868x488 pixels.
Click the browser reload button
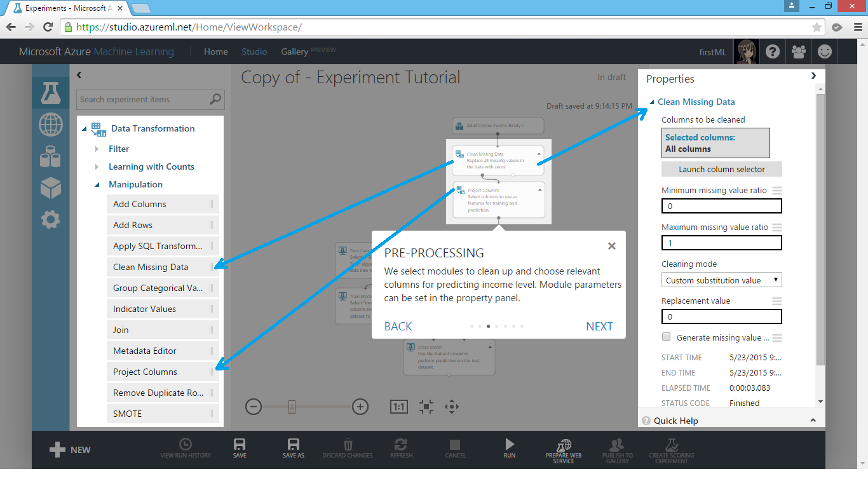click(x=48, y=27)
